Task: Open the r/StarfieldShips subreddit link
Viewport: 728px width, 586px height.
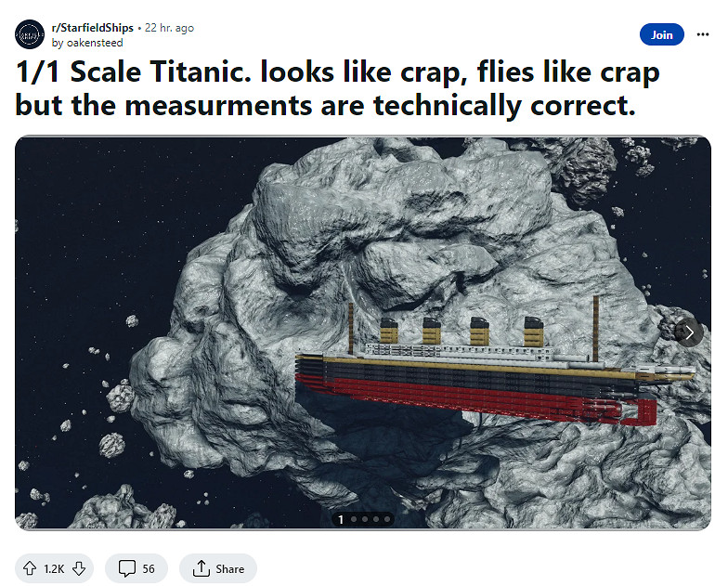Action: click(x=92, y=28)
